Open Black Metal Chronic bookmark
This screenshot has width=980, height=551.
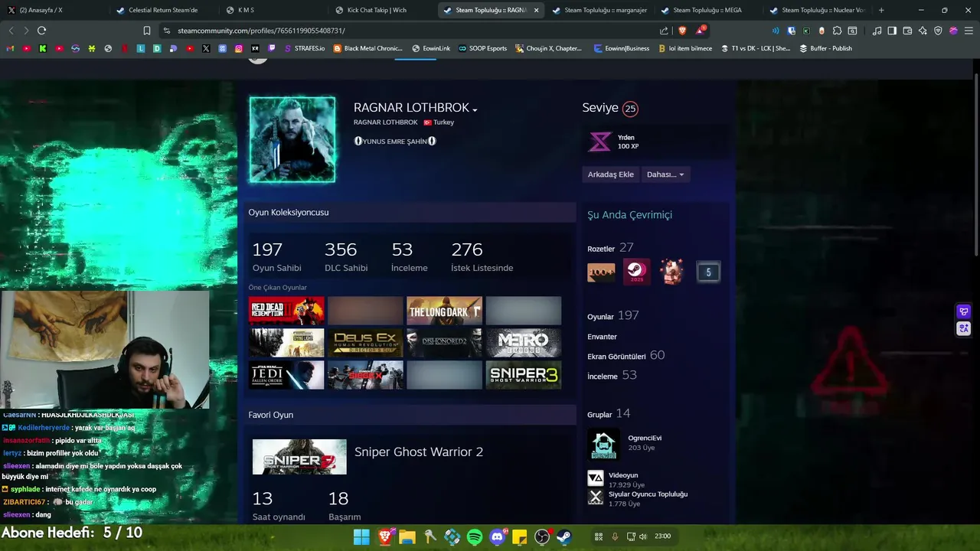(x=367, y=48)
